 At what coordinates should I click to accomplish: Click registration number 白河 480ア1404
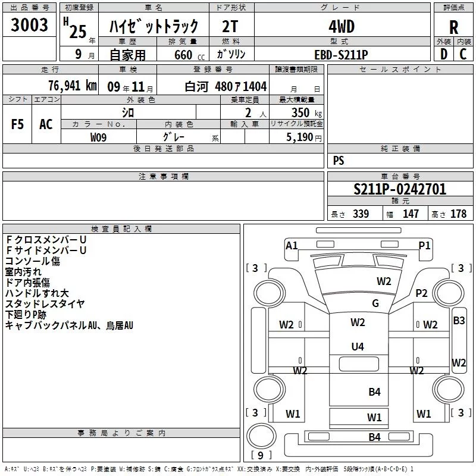click(226, 87)
